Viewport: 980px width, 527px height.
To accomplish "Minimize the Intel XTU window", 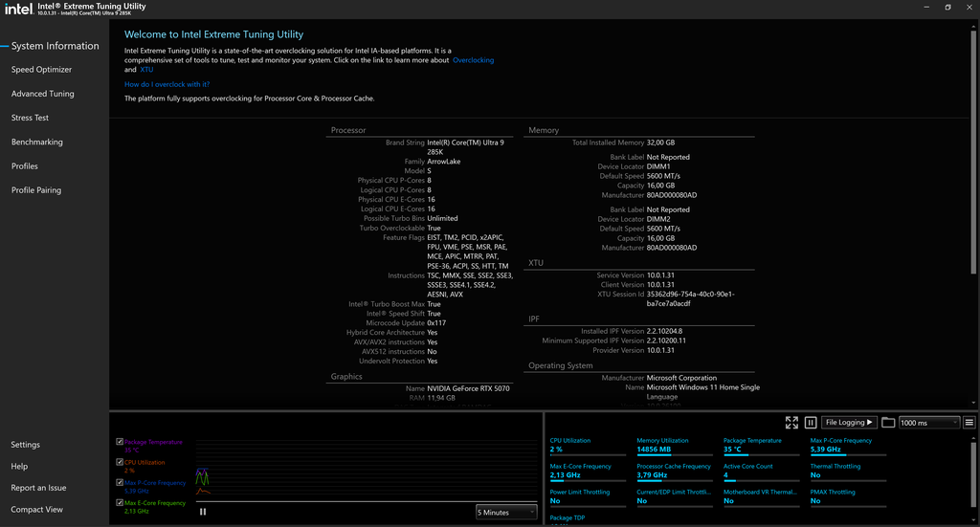I will pyautogui.click(x=926, y=7).
